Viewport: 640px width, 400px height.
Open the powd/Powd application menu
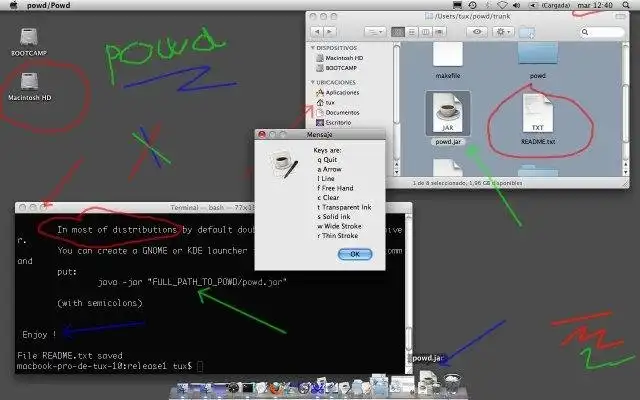pyautogui.click(x=49, y=5)
